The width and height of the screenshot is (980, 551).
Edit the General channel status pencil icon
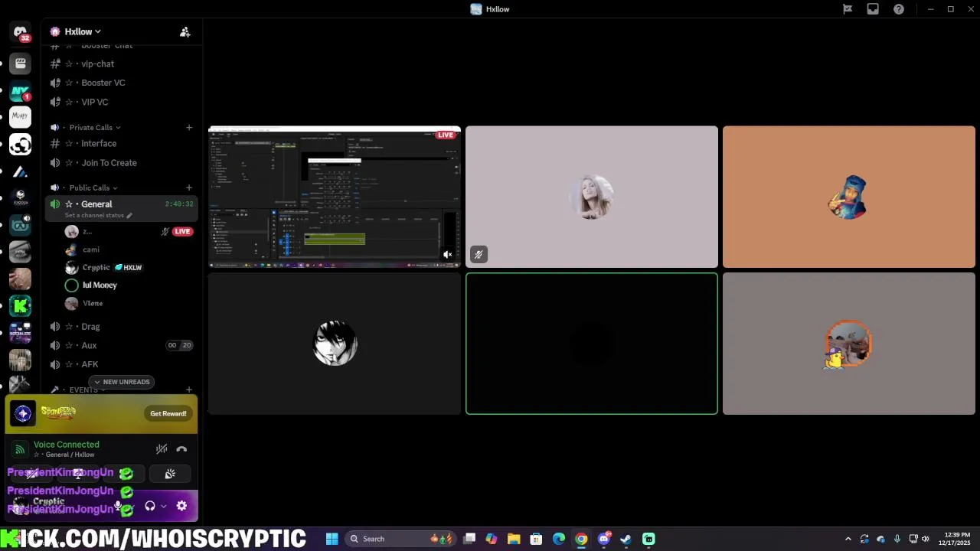pos(129,216)
